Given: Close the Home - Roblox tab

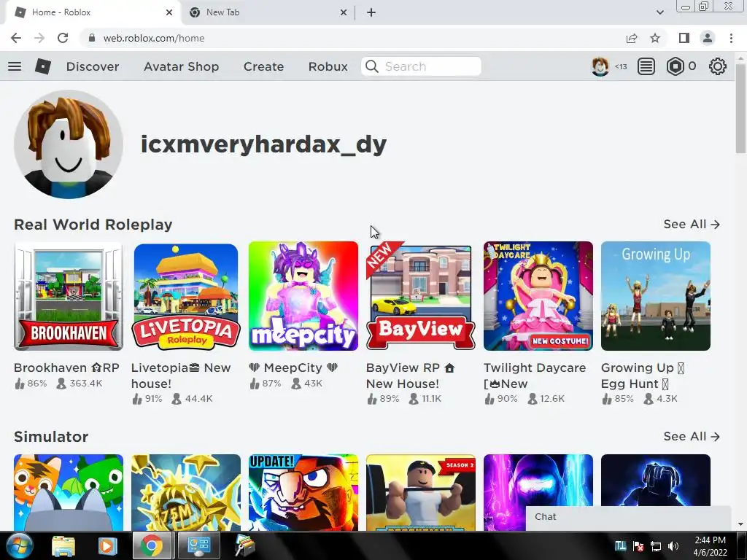Looking at the screenshot, I should click(x=169, y=12).
